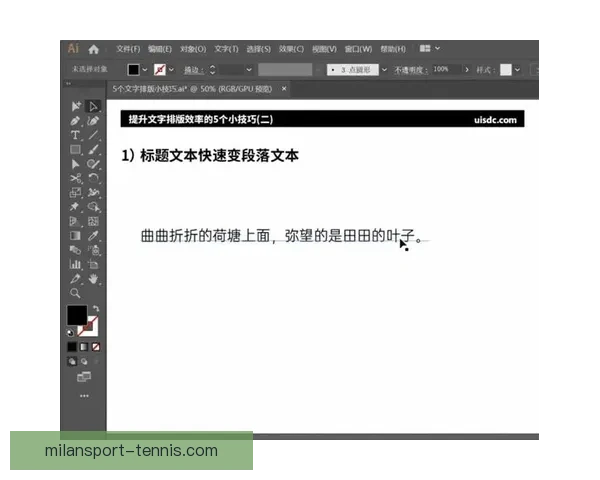
Task: Open the control bar stroke color dropdown arrow
Action: click(171, 70)
